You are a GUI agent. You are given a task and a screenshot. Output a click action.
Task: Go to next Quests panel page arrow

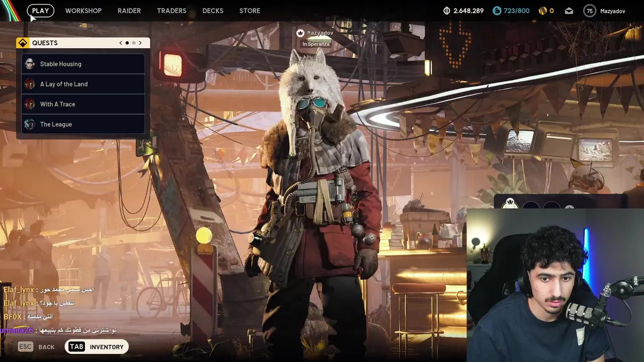point(140,43)
